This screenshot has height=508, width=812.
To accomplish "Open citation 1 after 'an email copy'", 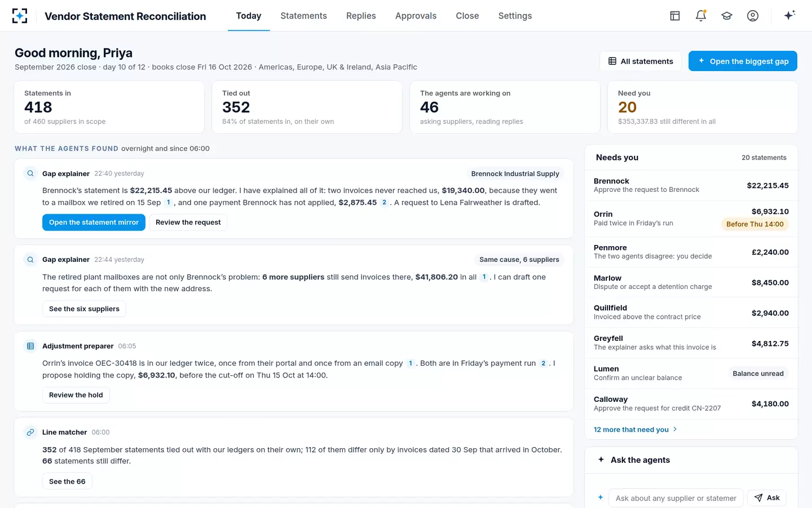I will pyautogui.click(x=410, y=364).
